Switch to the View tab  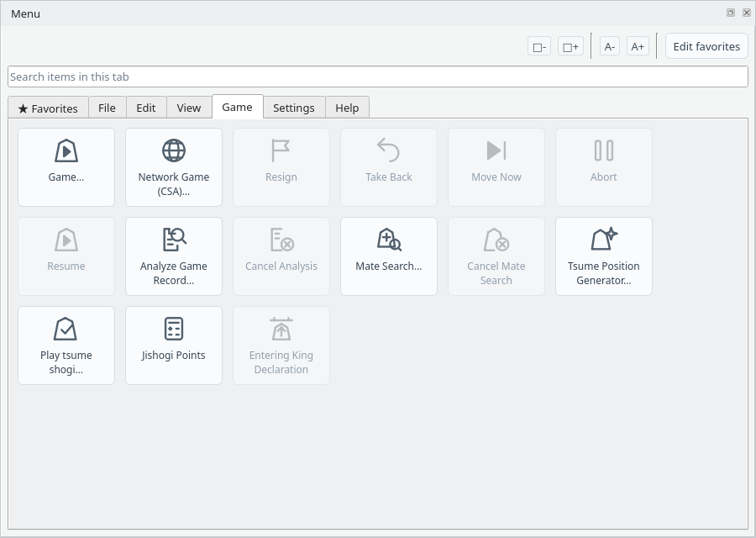189,108
